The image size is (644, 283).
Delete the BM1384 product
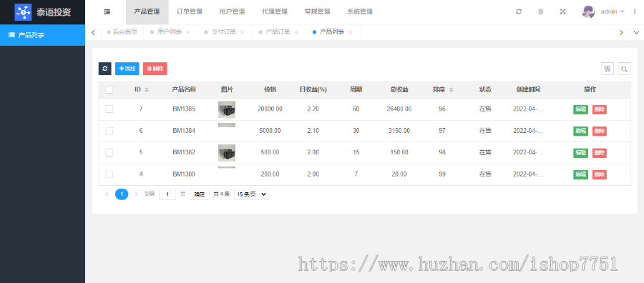600,131
